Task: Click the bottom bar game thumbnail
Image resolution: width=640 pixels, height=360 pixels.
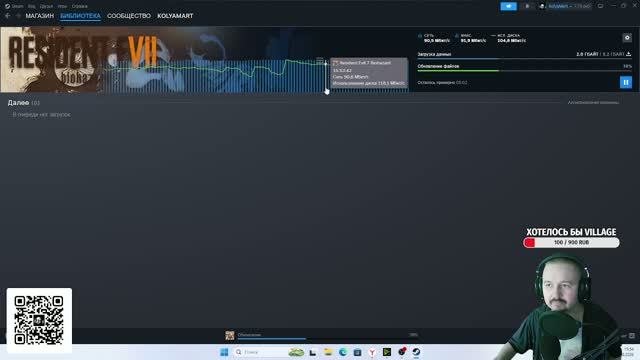Action: 230,335
